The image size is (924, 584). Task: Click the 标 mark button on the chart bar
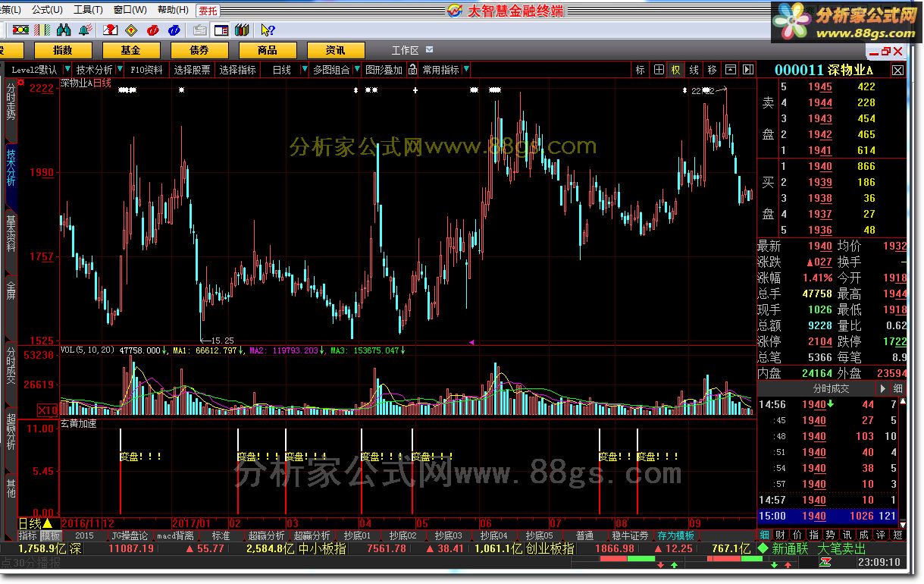(641, 70)
